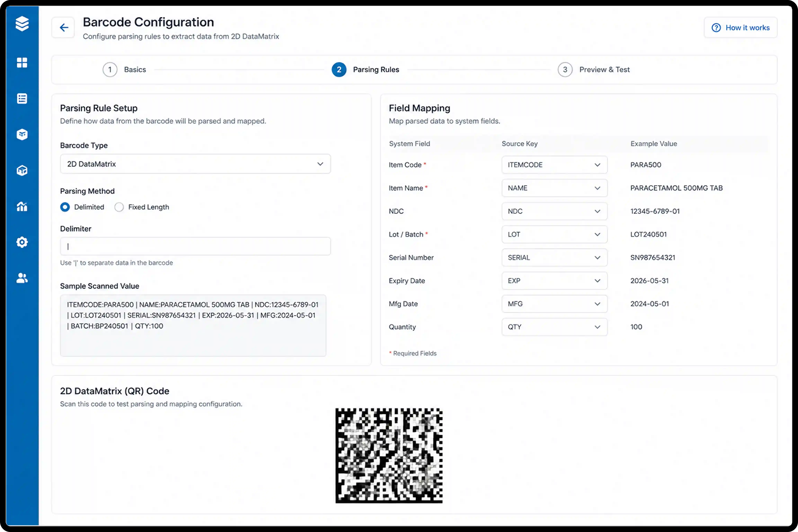Click the example value 12345-6789-01
798x532 pixels.
coord(655,211)
